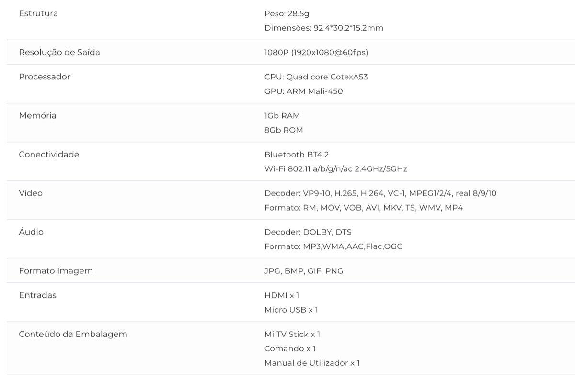
Task: Click the Decoder: DOLBY, DTS text
Action: coord(308,232)
